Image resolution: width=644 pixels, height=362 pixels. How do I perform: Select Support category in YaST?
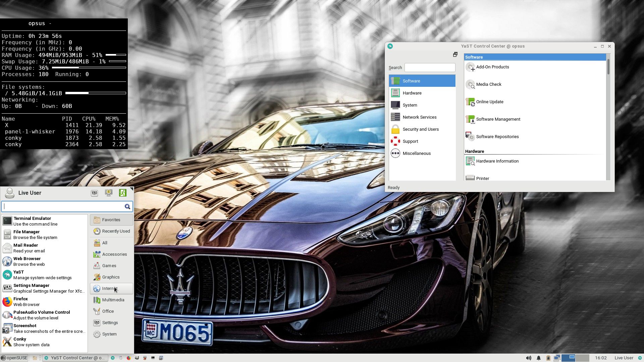pyautogui.click(x=422, y=141)
